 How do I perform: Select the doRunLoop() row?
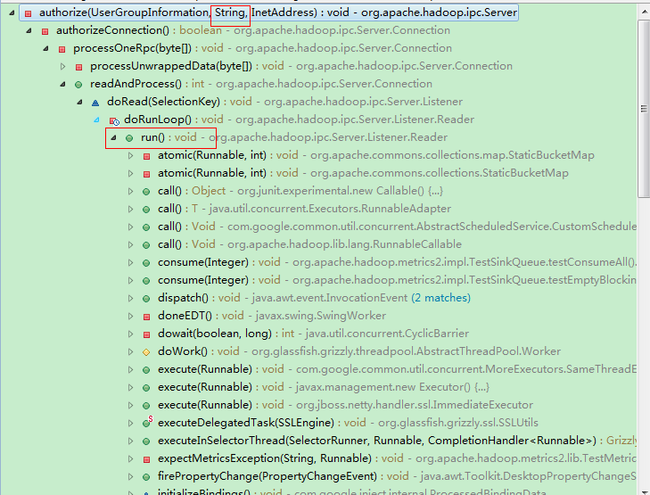(x=299, y=119)
